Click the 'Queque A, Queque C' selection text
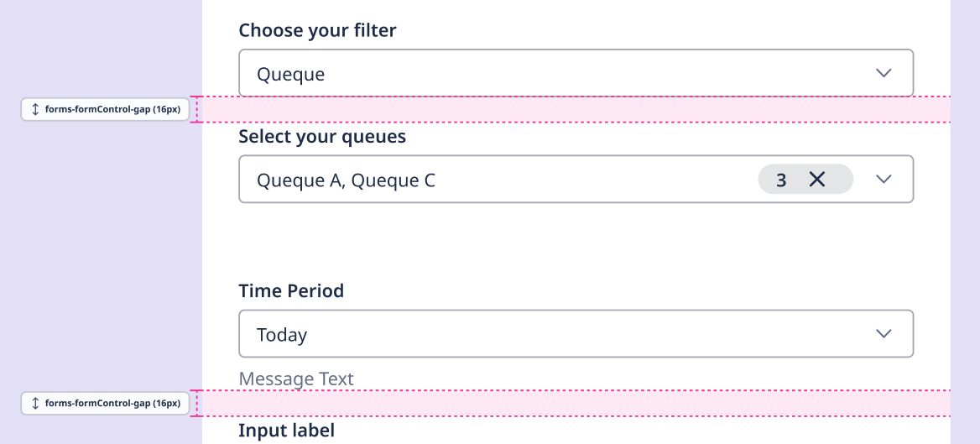 (346, 180)
